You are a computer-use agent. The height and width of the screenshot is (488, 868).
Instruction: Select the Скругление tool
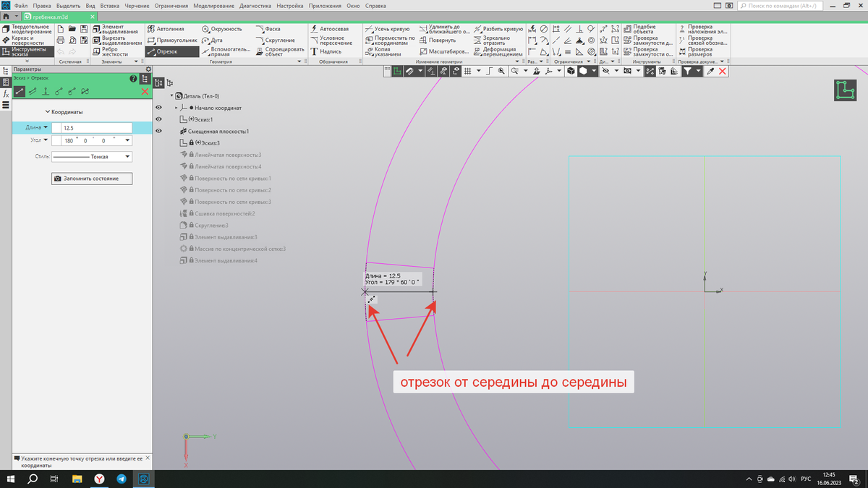[x=276, y=40]
